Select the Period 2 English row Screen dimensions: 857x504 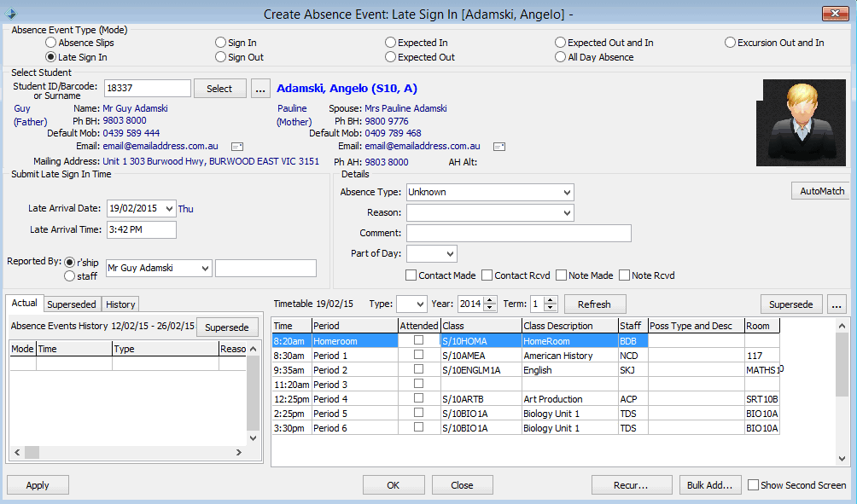[526, 369]
